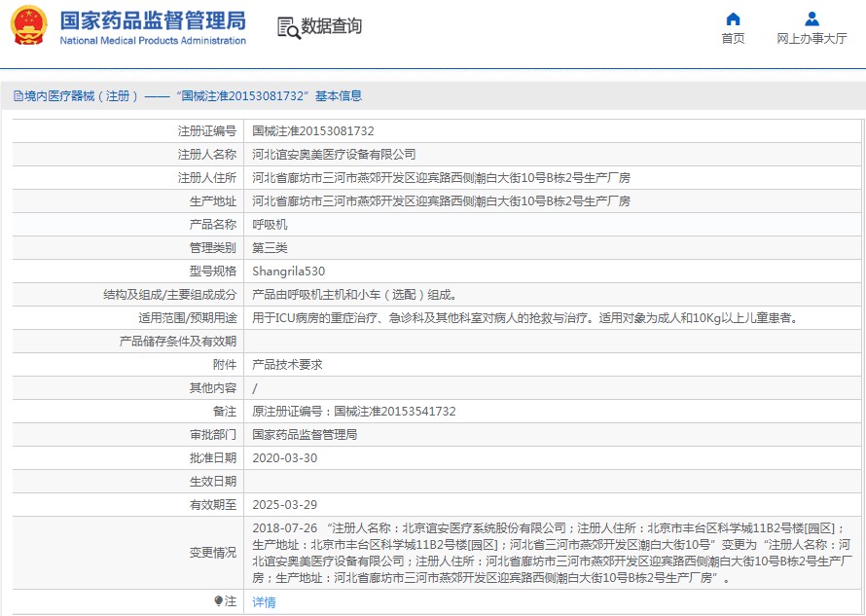Click the 首页 label
The width and height of the screenshot is (866, 616).
click(x=733, y=38)
